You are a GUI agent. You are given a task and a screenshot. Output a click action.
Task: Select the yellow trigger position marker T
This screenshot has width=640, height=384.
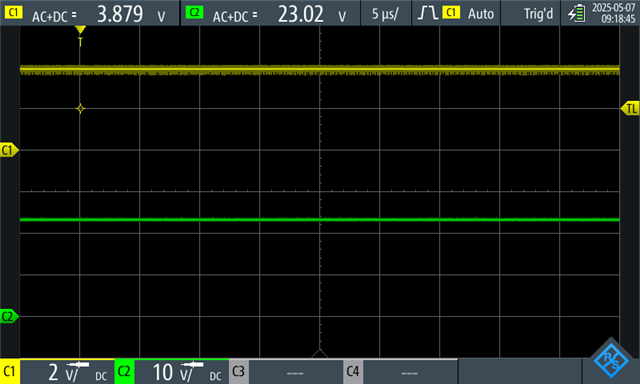point(80,35)
